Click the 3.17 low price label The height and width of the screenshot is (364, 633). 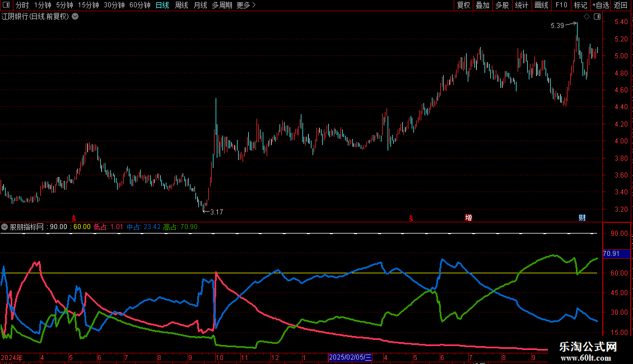(x=217, y=212)
